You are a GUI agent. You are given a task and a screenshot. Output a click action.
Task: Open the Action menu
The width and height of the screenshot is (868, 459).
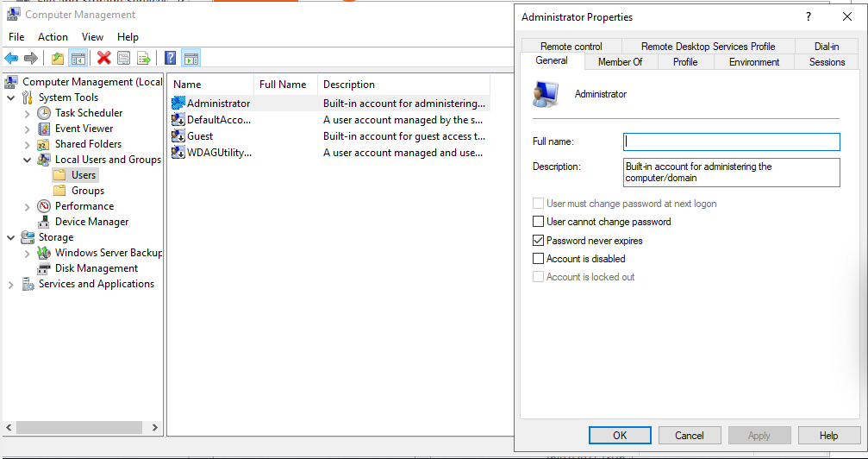click(x=53, y=37)
